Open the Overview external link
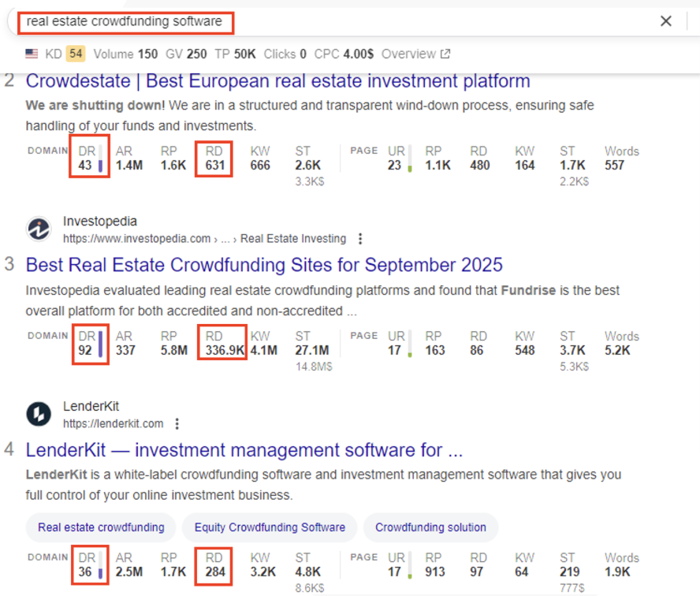Screen dimensions: 700x596 coord(415,54)
